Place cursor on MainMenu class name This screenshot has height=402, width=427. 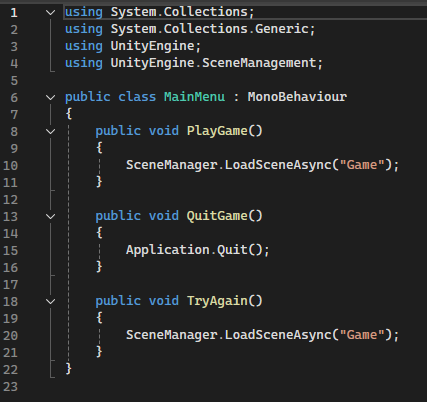pyautogui.click(x=194, y=97)
